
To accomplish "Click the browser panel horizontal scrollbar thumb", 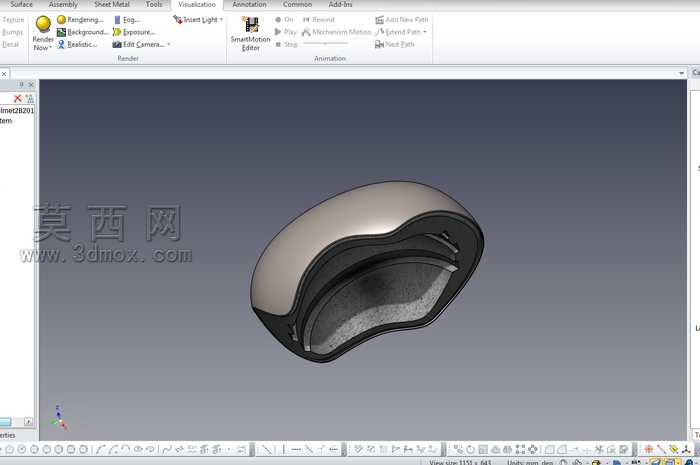I will pyautogui.click(x=5, y=421).
